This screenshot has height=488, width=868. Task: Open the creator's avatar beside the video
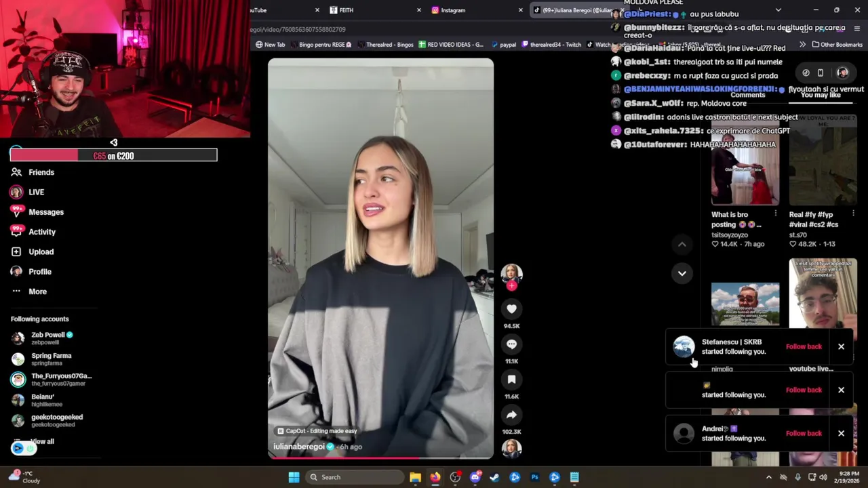511,273
